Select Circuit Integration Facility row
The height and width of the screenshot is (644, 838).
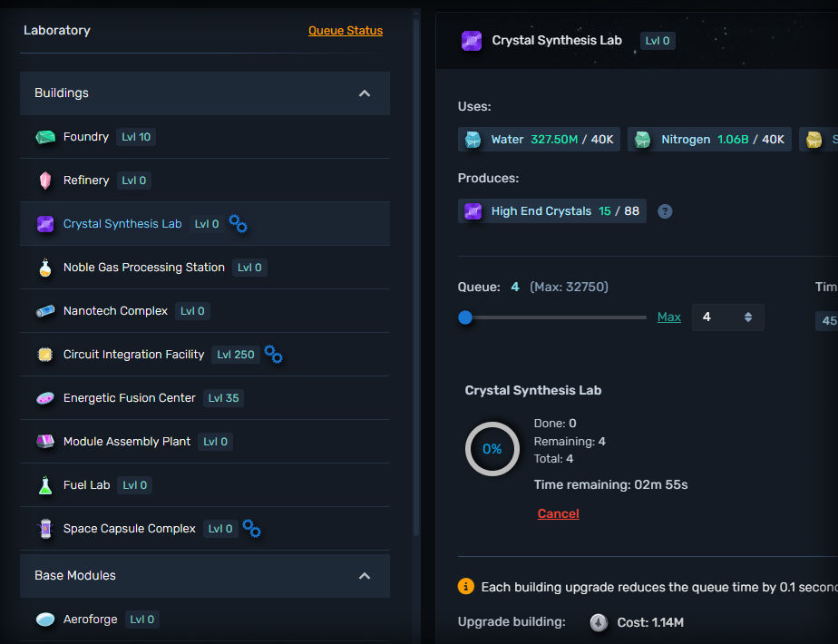coord(205,355)
